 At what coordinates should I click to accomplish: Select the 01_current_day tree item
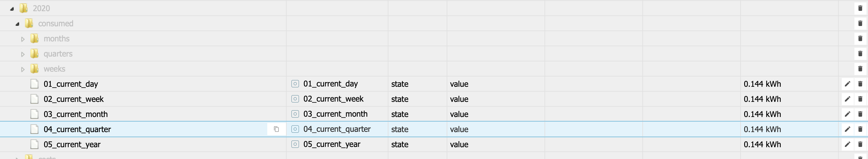click(70, 84)
